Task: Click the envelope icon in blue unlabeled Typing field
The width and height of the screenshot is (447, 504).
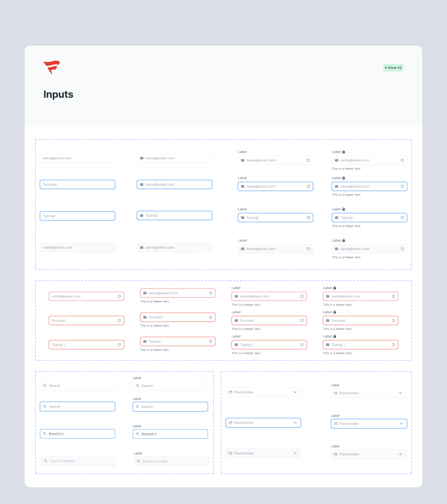Action: (x=142, y=215)
